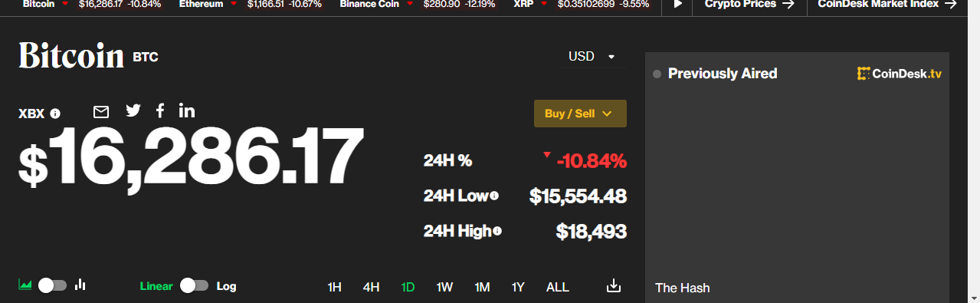Image resolution: width=980 pixels, height=303 pixels.
Task: Download chart data icon
Action: (x=613, y=286)
